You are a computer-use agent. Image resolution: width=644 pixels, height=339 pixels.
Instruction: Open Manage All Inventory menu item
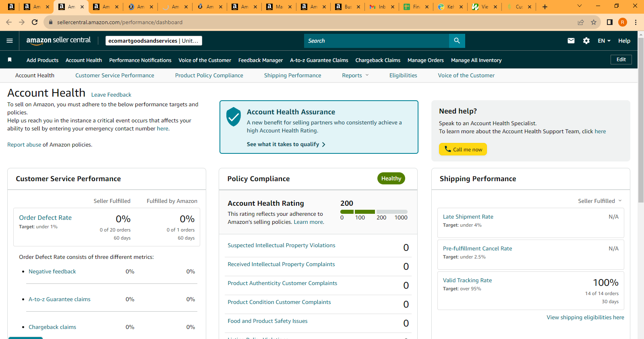476,60
